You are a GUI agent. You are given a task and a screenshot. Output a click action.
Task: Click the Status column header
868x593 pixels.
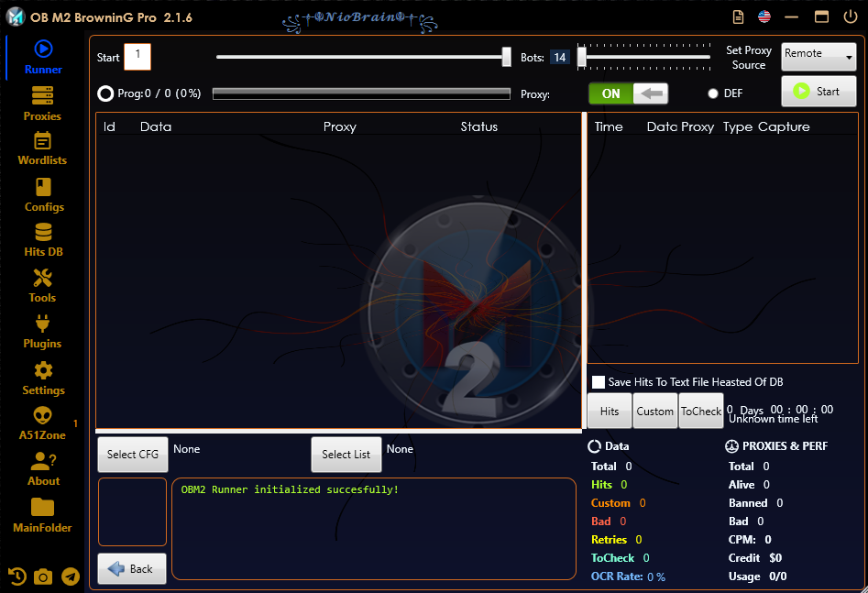click(x=478, y=126)
